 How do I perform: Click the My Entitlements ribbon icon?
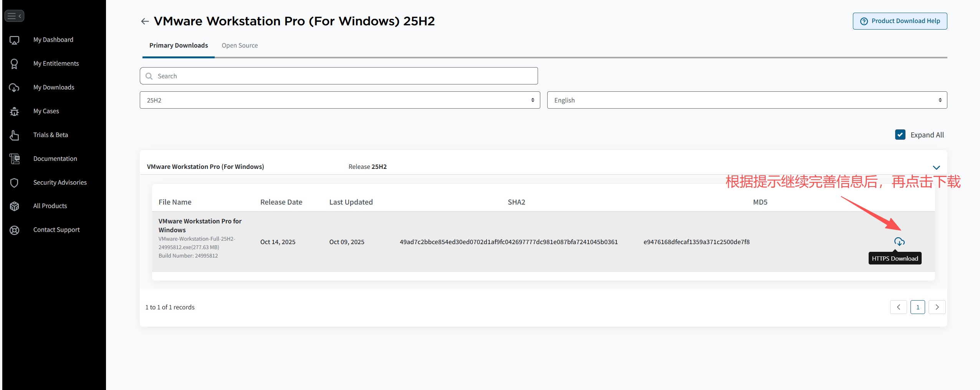[x=14, y=64]
